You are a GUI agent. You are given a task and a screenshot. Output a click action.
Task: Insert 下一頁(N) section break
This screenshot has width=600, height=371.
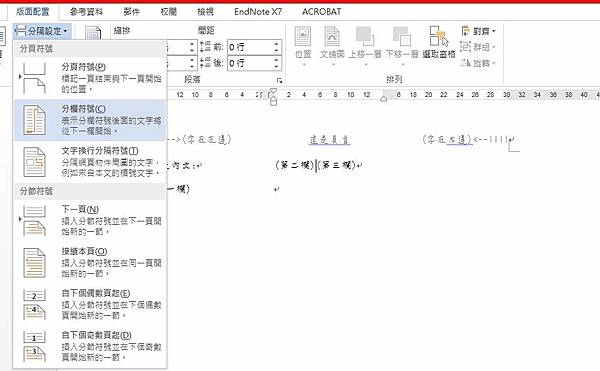coord(90,221)
